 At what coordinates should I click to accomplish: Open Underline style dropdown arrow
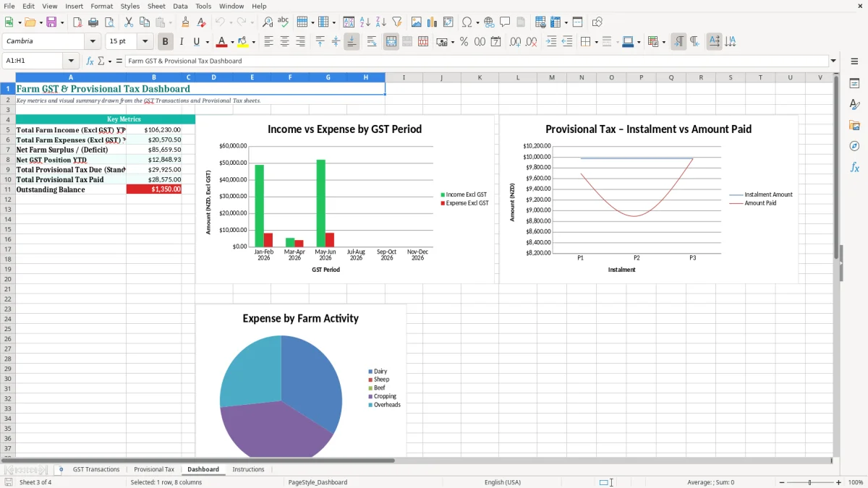tap(206, 42)
